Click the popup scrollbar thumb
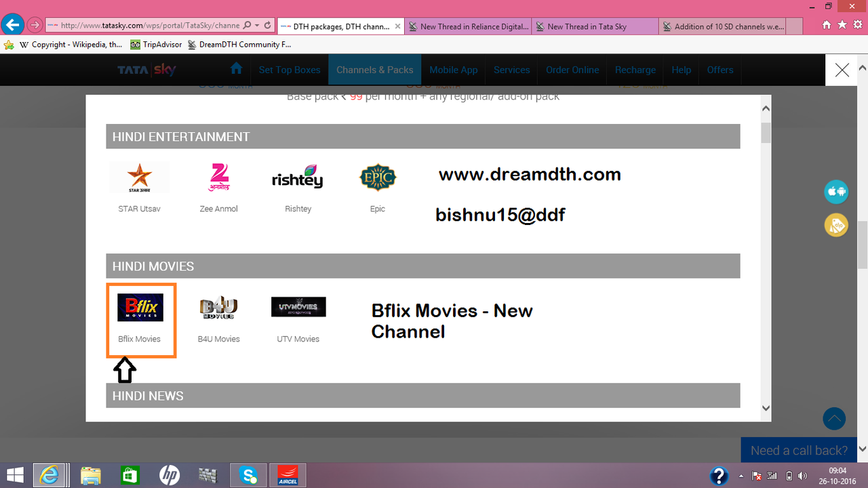868x488 pixels. click(x=766, y=133)
